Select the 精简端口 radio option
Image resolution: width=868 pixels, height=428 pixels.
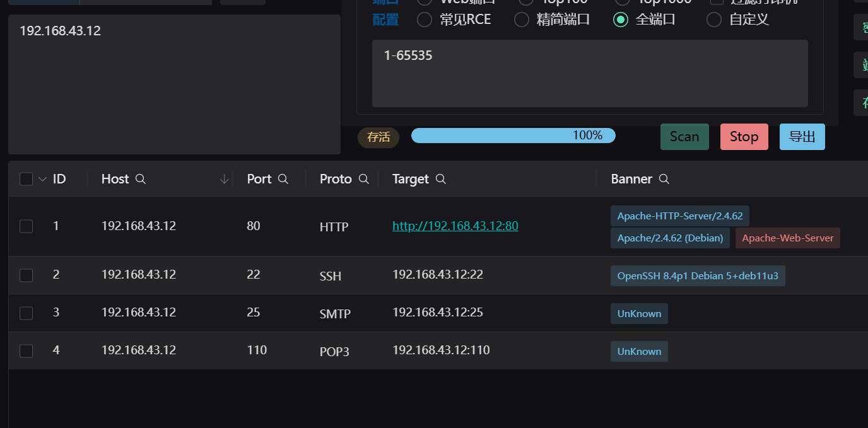coord(522,20)
